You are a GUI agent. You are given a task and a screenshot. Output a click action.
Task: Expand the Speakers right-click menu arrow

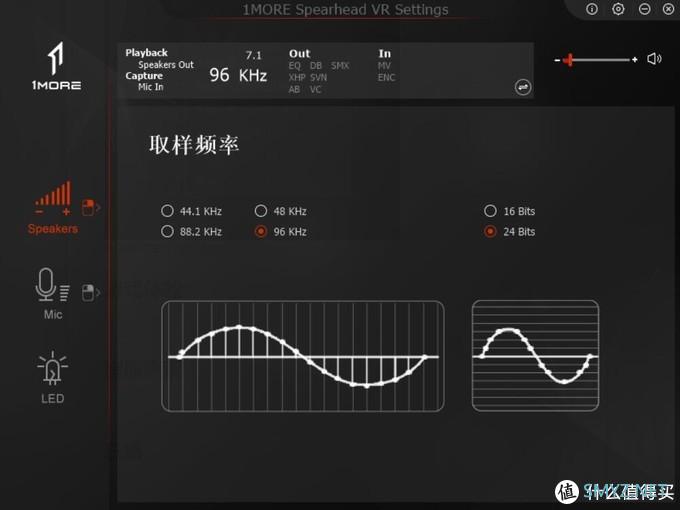[x=91, y=208]
